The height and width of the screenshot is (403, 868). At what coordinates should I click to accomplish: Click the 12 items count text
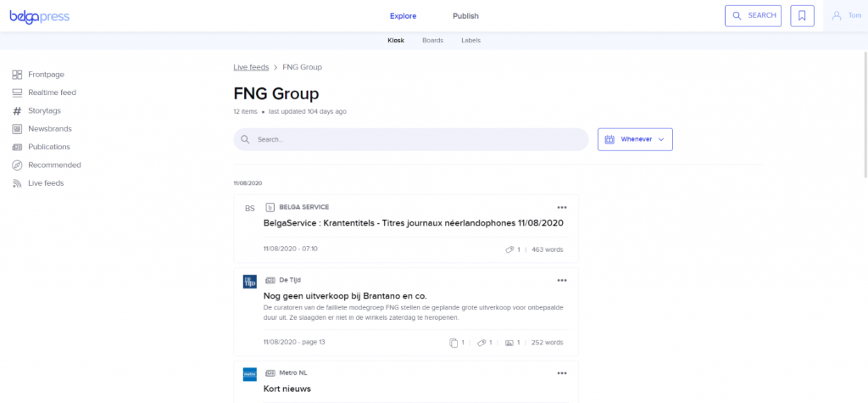pos(245,111)
